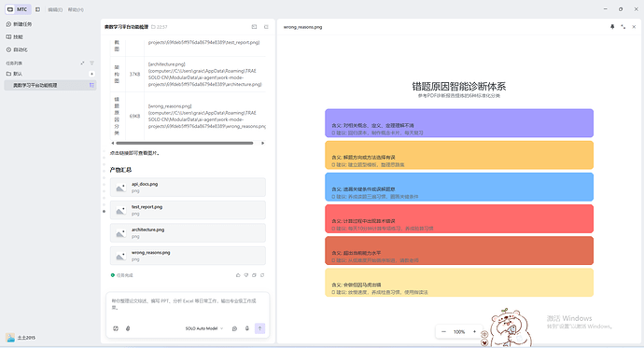The width and height of the screenshot is (644, 348).
Task: Open the api_docs.png file card
Action: [x=188, y=188]
